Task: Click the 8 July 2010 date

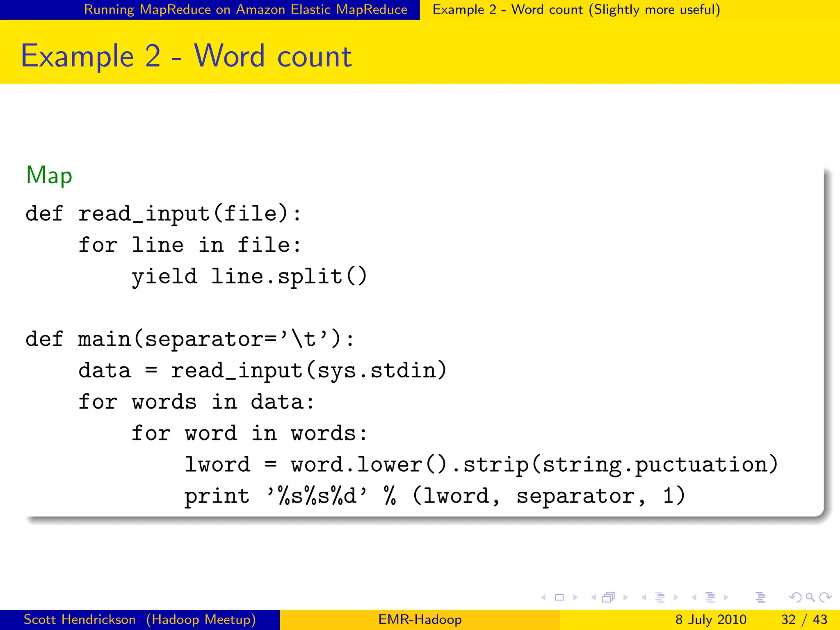Action: click(x=711, y=619)
